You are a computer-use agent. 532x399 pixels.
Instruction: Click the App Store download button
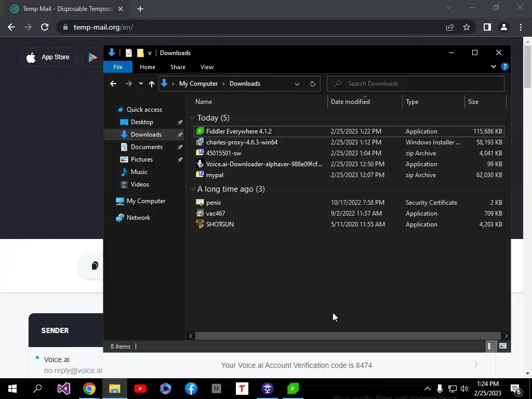coord(49,57)
